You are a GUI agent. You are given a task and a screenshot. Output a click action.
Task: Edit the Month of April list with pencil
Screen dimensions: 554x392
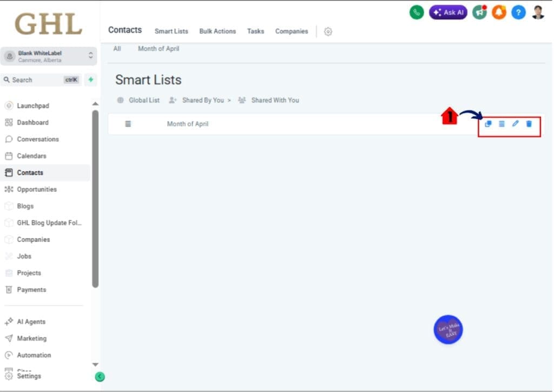516,123
